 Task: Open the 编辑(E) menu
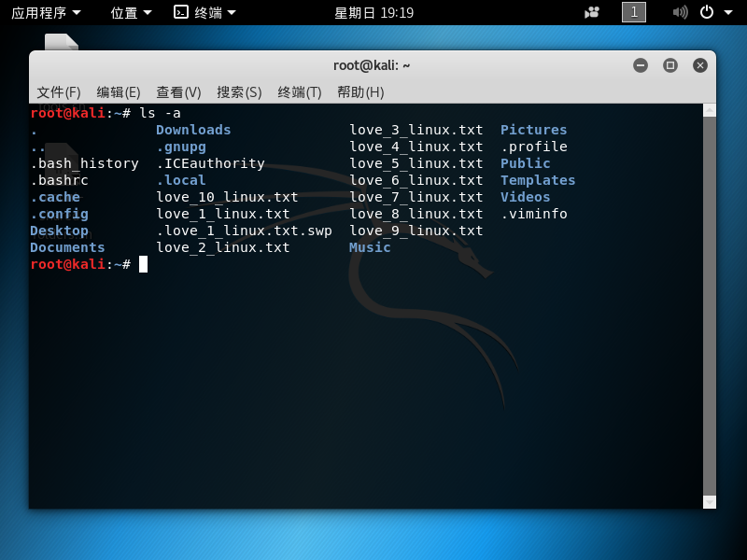[x=119, y=91]
